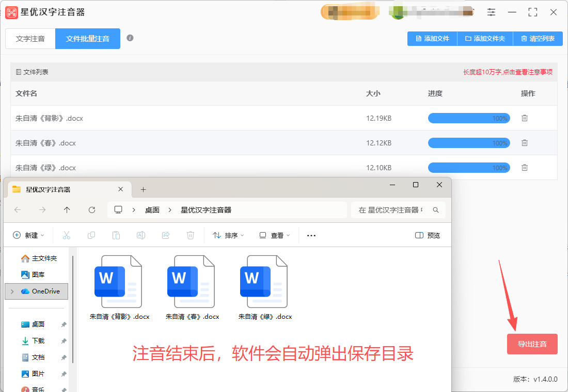
Task: Click the explorer search magnifier icon
Action: click(x=436, y=210)
